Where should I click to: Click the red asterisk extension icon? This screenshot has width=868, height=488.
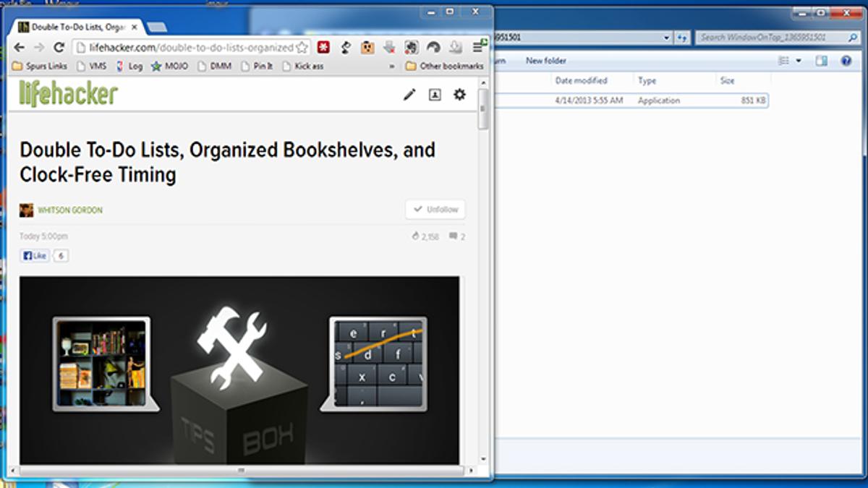(323, 48)
